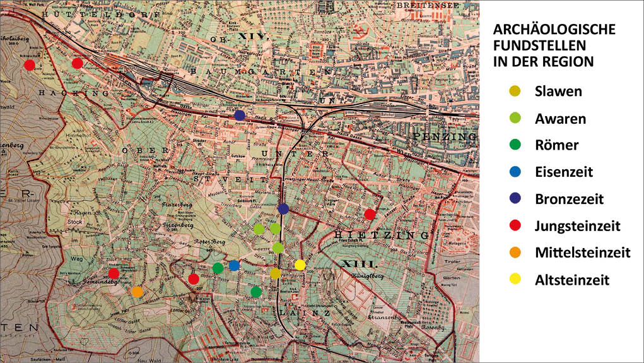Click the red marker on Nikolaiberg hill
This screenshot has height=363, width=644.
[29, 65]
